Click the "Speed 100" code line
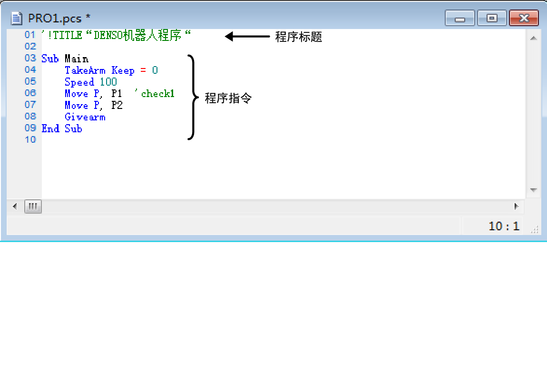This screenshot has height=392, width=547. (90, 82)
